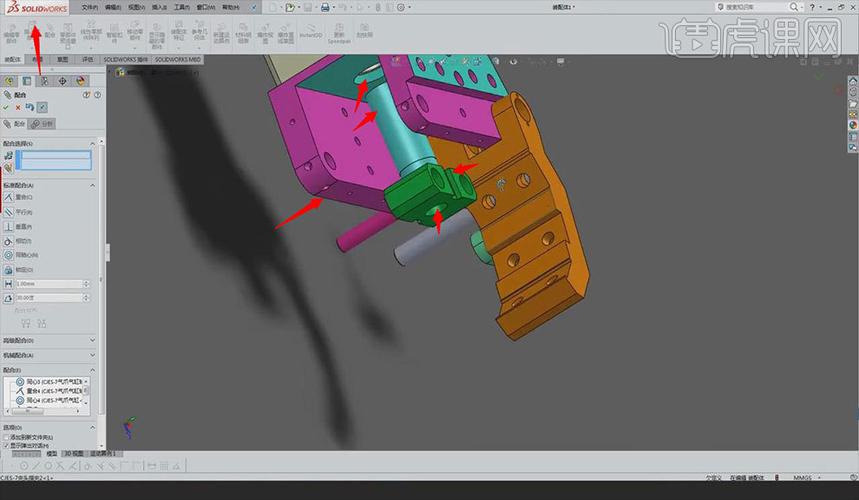Open the DisplayManager color-ball tab
The image size is (859, 500).
(81, 81)
